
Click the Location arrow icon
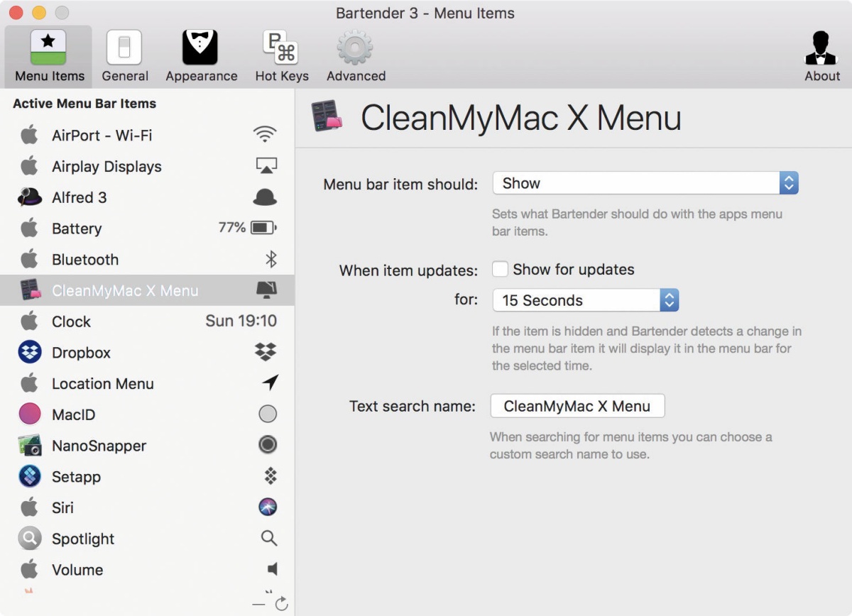click(270, 383)
